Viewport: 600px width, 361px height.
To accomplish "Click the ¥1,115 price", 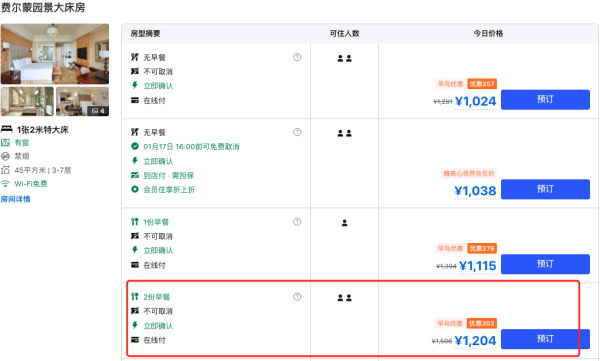I will tap(478, 266).
